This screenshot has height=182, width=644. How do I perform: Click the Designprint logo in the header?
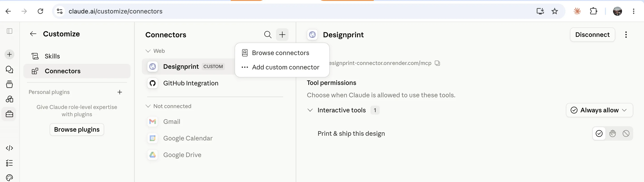[312, 35]
